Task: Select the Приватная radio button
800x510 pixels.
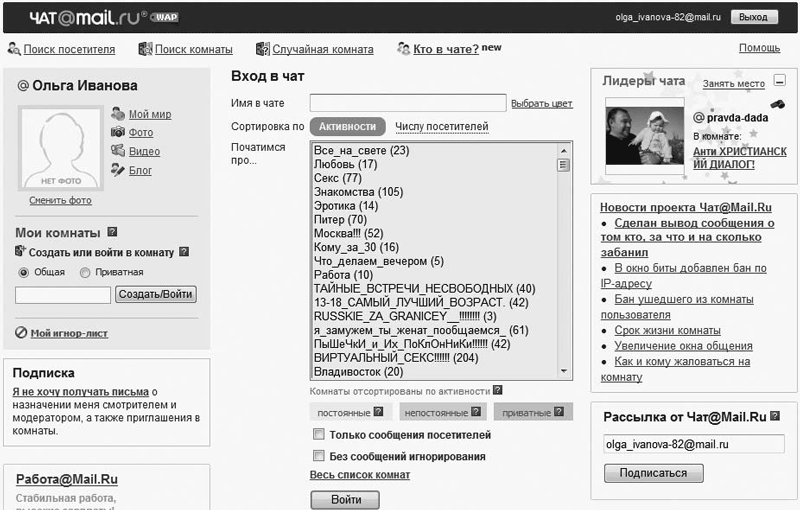Action: [x=85, y=272]
